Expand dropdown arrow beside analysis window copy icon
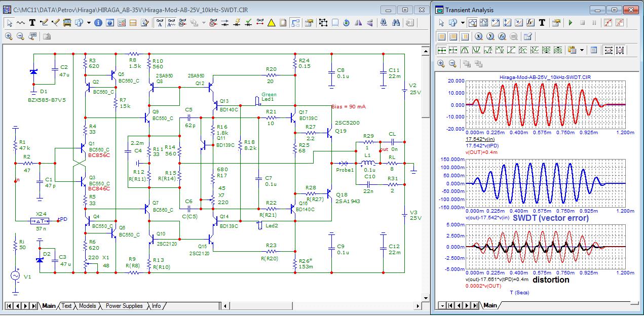The height and width of the screenshot is (316, 644). pyautogui.click(x=463, y=23)
